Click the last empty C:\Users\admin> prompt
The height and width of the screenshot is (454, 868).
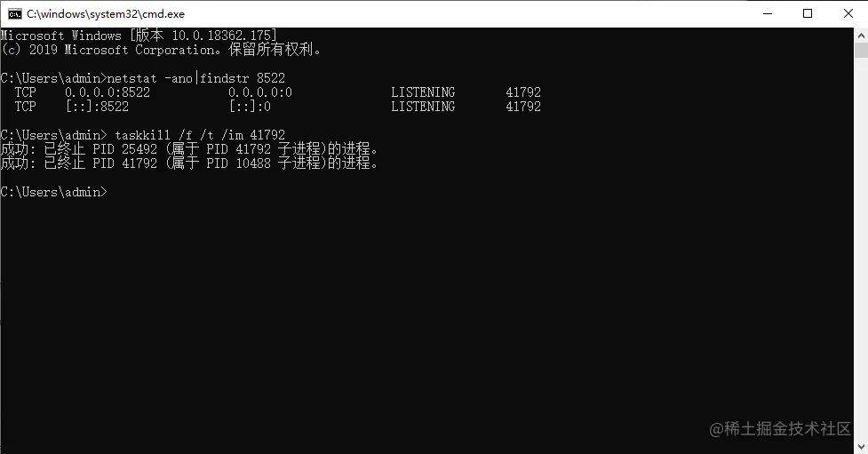[x=53, y=192]
